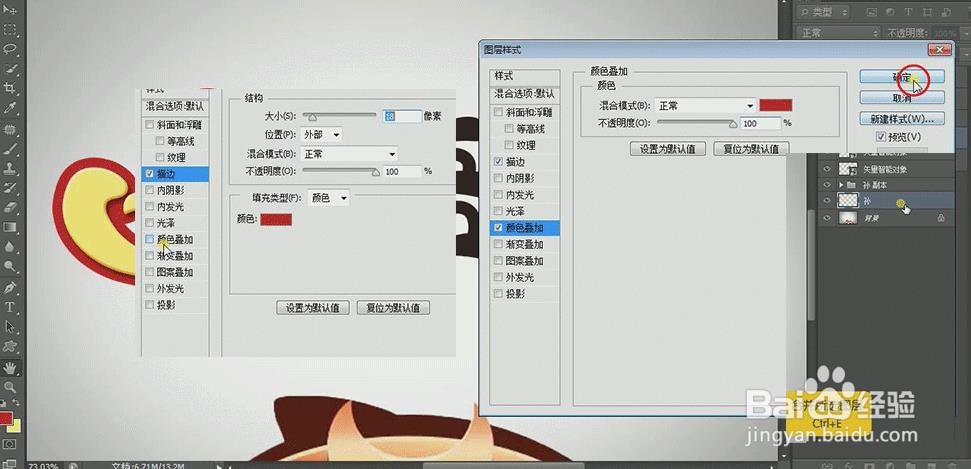
Task: Enable 斜面和浮雕 checkbox in Layer Style dialog
Action: coord(499,113)
